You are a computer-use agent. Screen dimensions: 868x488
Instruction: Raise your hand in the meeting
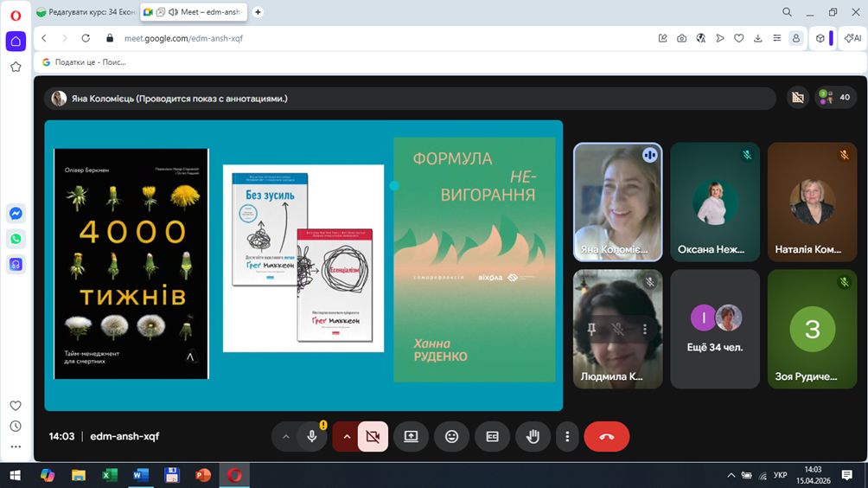click(x=533, y=437)
